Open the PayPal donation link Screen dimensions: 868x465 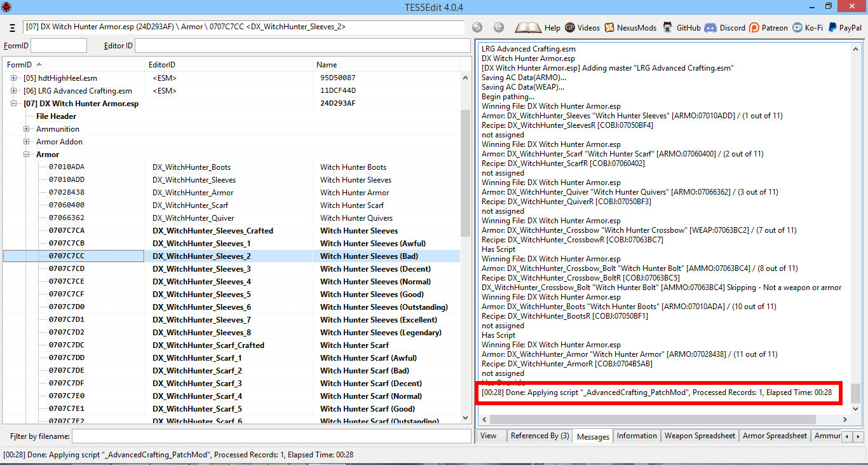(844, 27)
